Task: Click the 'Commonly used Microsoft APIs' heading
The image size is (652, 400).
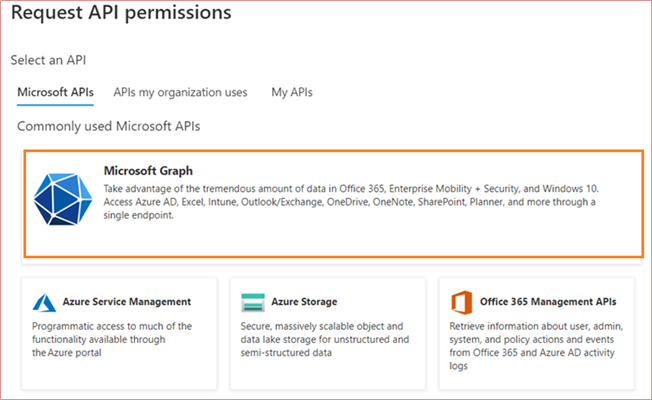Action: coord(109,126)
